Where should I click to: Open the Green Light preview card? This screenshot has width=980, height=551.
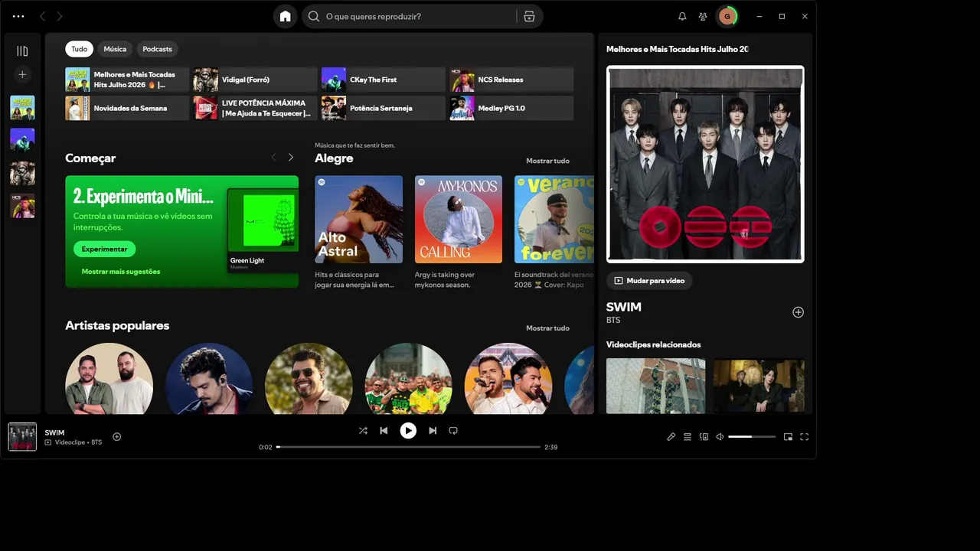tap(263, 230)
